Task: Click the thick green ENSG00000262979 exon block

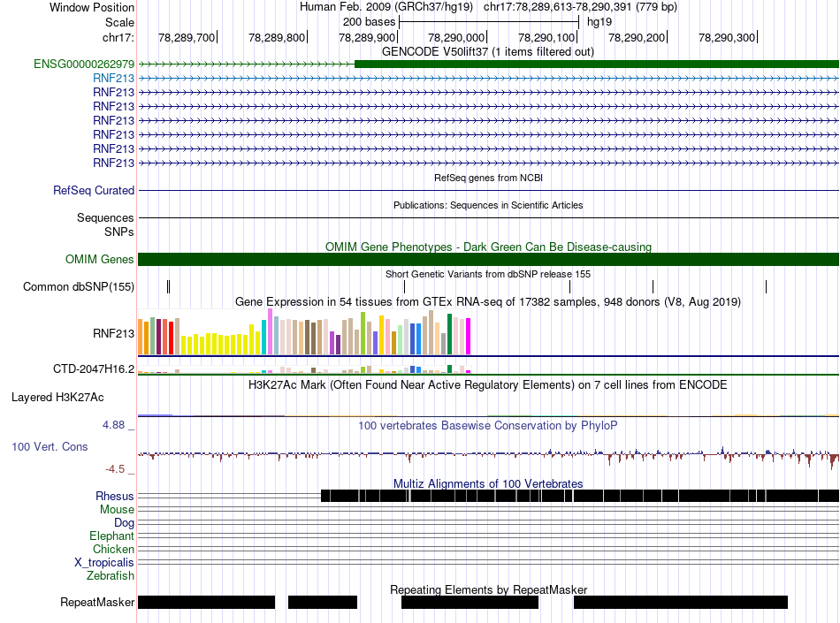Action: (597, 65)
